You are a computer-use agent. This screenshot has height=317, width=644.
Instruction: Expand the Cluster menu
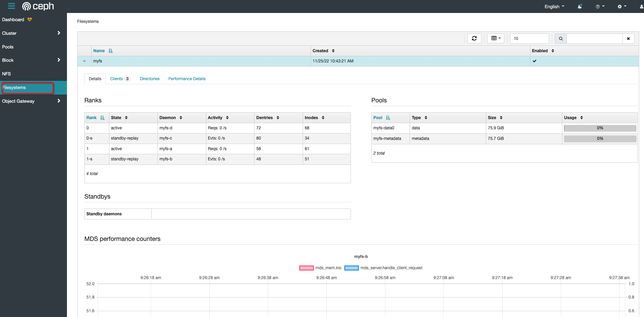[x=33, y=33]
